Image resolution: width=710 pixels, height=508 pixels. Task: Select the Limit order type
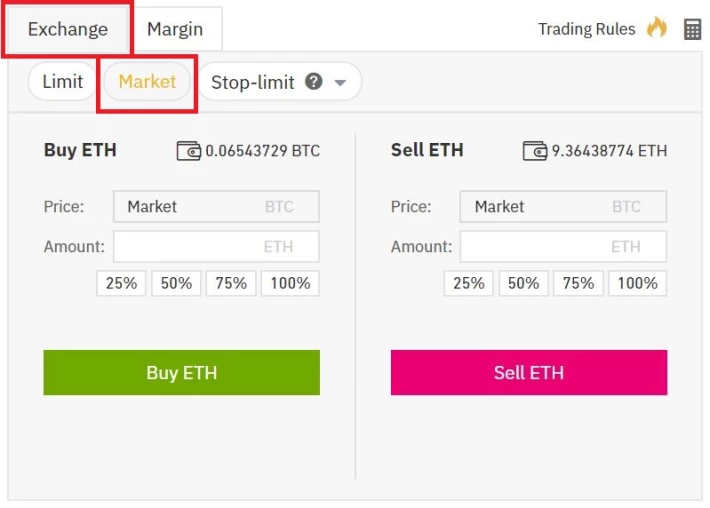point(62,81)
